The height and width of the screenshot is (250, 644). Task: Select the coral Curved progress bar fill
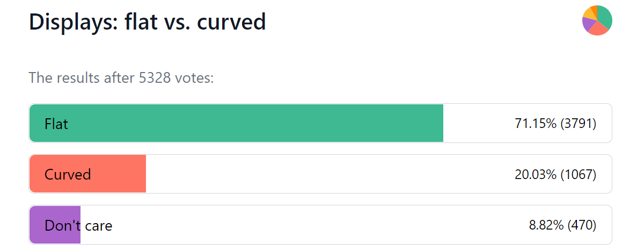(87, 174)
